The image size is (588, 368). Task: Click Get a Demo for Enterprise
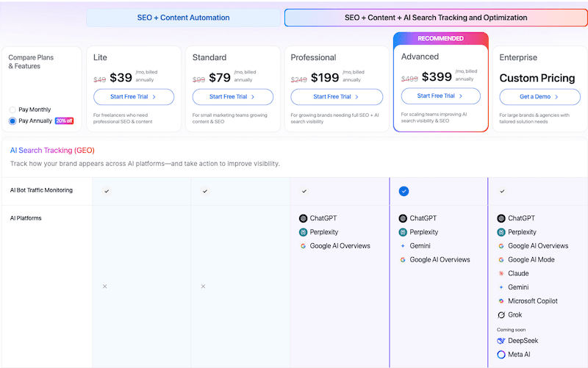point(539,96)
